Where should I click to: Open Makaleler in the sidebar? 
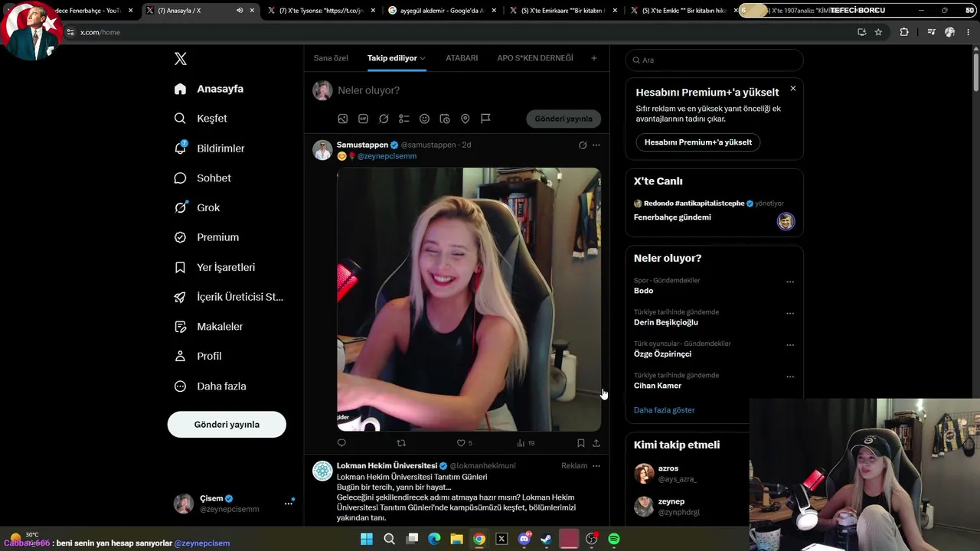(x=208, y=327)
